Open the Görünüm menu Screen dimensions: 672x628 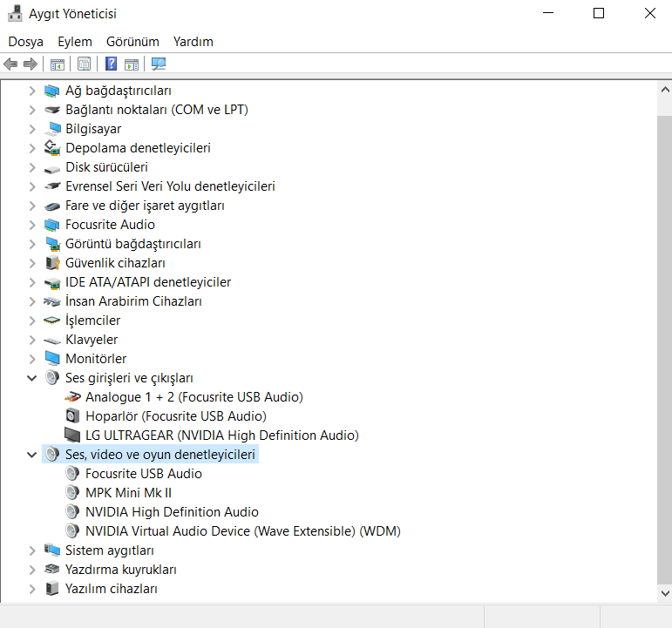point(132,42)
